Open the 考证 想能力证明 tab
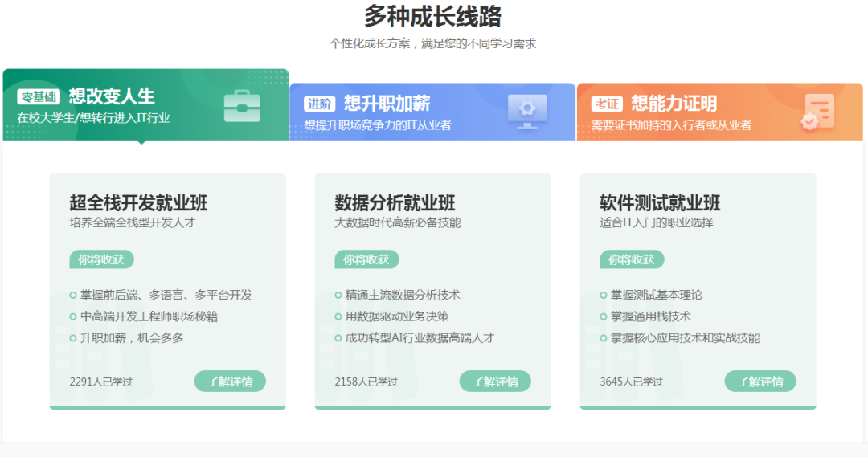868x457 pixels. tap(719, 112)
